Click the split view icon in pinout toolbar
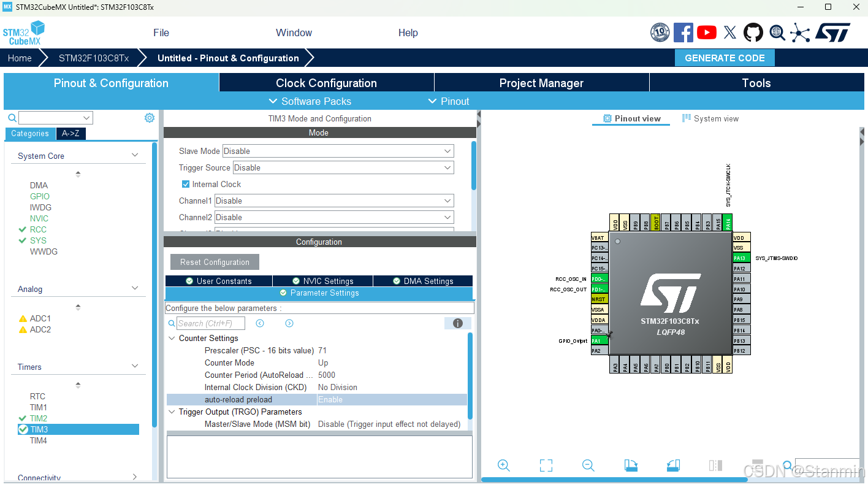 [x=715, y=466]
